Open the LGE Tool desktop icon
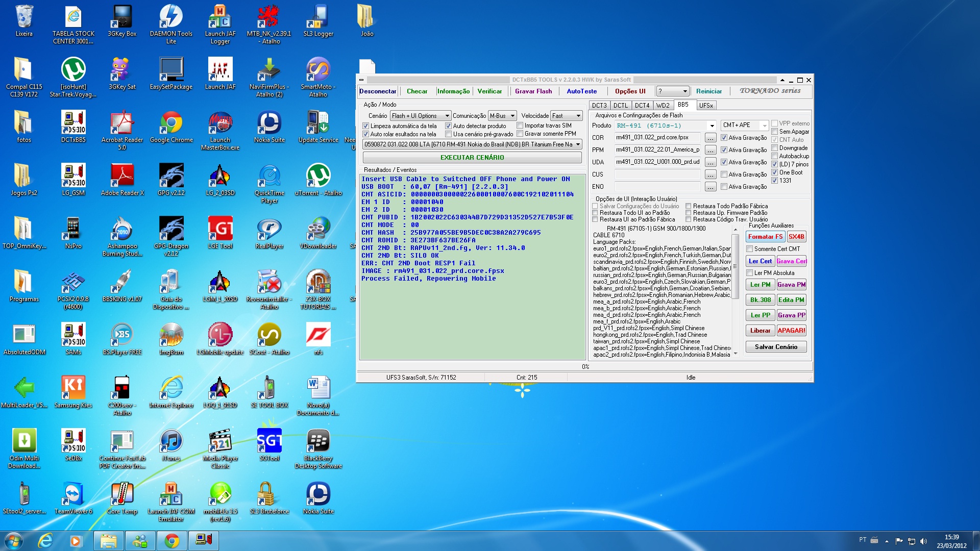This screenshot has width=980, height=551. [220, 233]
